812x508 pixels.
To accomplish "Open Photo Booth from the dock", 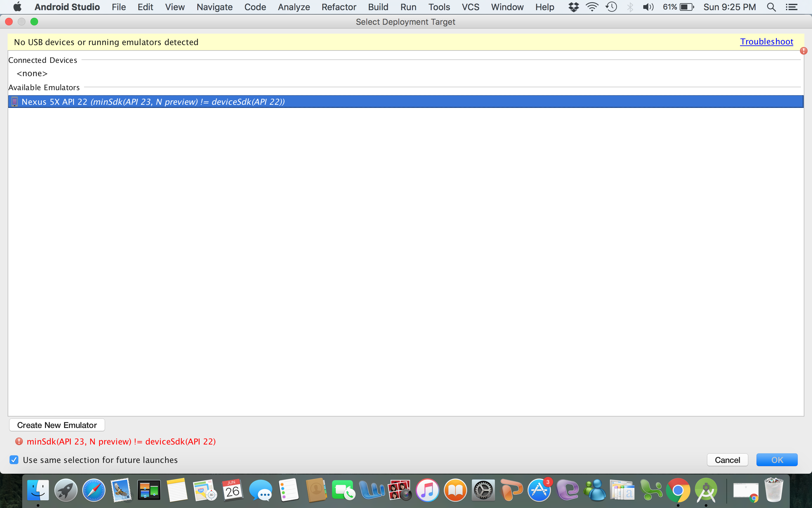I will (x=399, y=490).
